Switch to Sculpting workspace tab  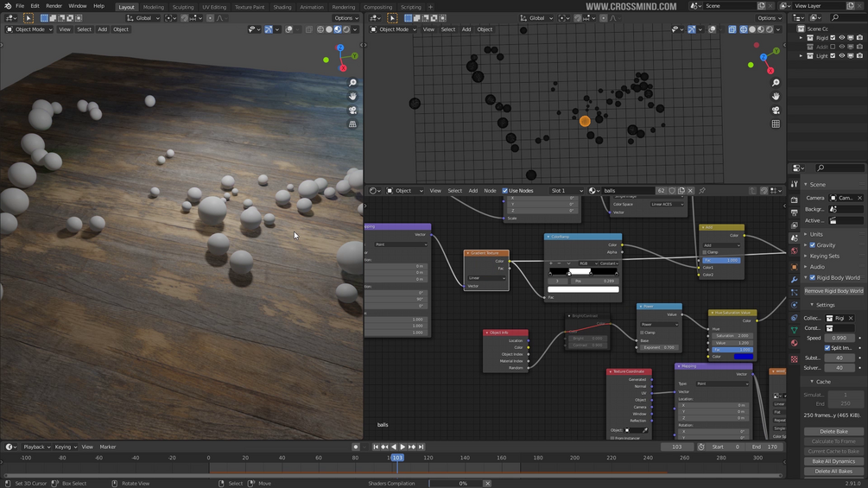tap(183, 7)
